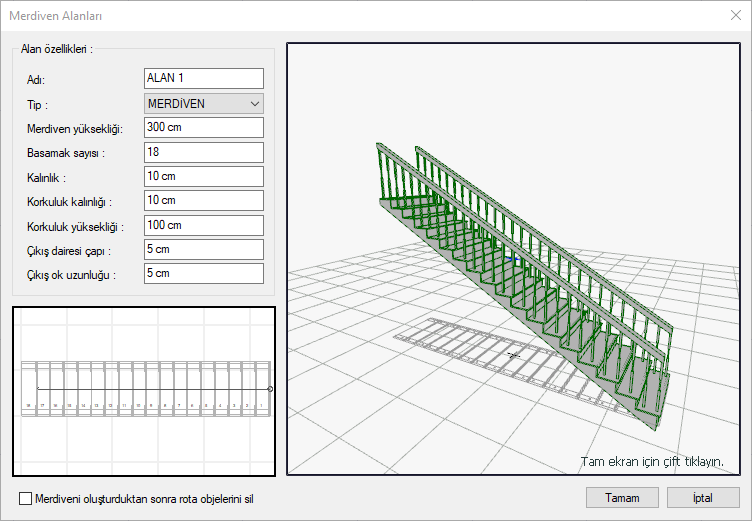Click the route start point at plan's left end
Screen dimensions: 752x521
[x=38, y=387]
